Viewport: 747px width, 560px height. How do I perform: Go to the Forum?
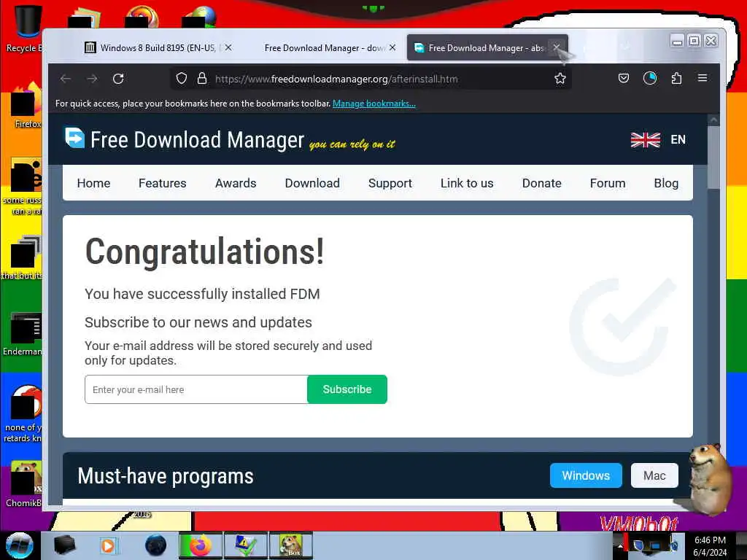coord(608,183)
